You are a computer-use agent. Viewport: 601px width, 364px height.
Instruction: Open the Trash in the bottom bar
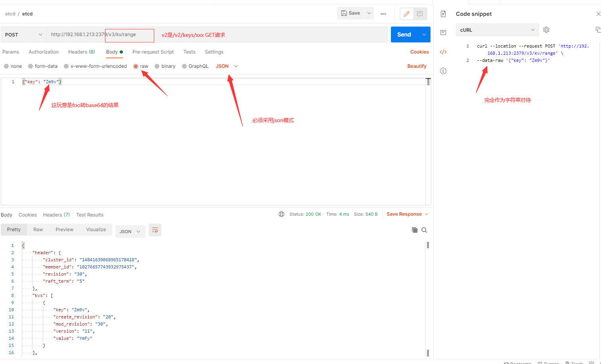click(574, 362)
